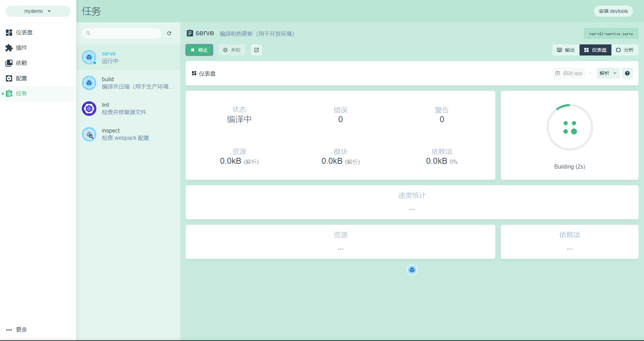
Task: Click the refresh tasks icon beside search
Action: [x=169, y=33]
